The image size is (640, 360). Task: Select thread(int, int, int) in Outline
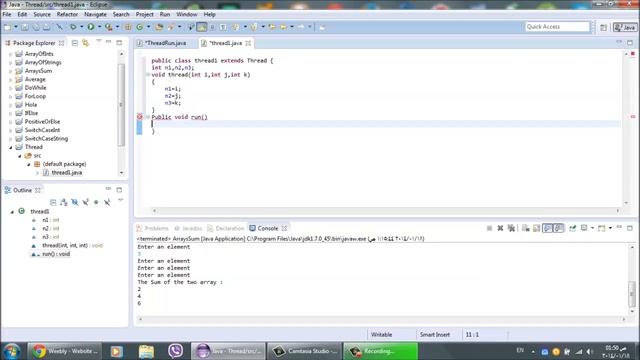[x=72, y=245]
